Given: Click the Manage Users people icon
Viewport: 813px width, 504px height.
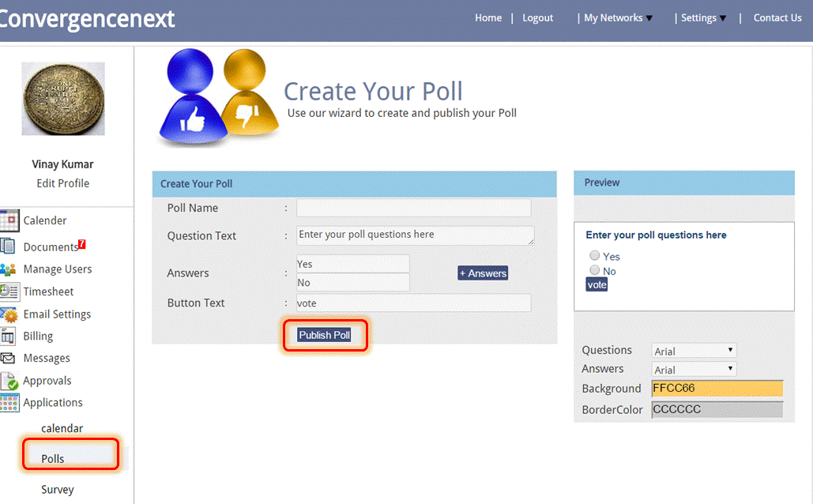Looking at the screenshot, I should [x=9, y=269].
